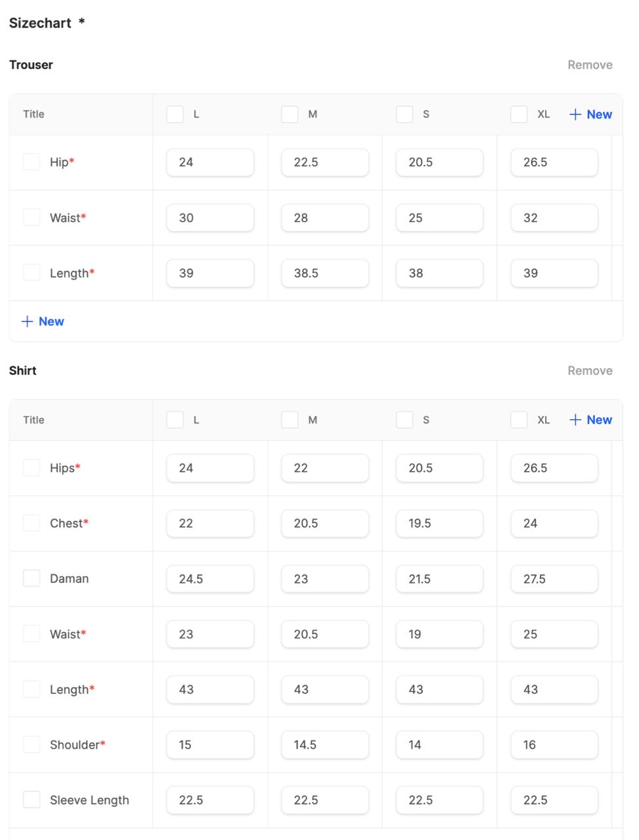
Task: Click Shirt Waist L field 23
Action: (210, 634)
